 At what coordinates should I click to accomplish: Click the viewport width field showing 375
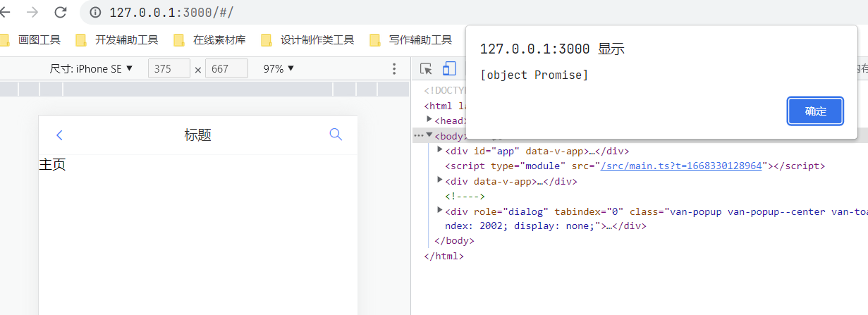(x=169, y=69)
